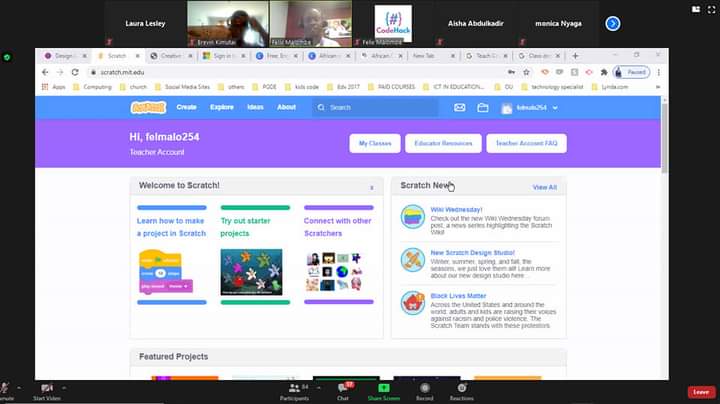The width and height of the screenshot is (720, 404).
Task: Click the green Zoom encryption shield
Action: [7, 57]
